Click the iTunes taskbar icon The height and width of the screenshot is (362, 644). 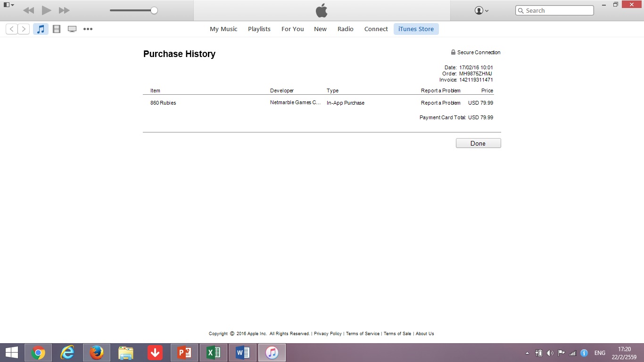(272, 353)
